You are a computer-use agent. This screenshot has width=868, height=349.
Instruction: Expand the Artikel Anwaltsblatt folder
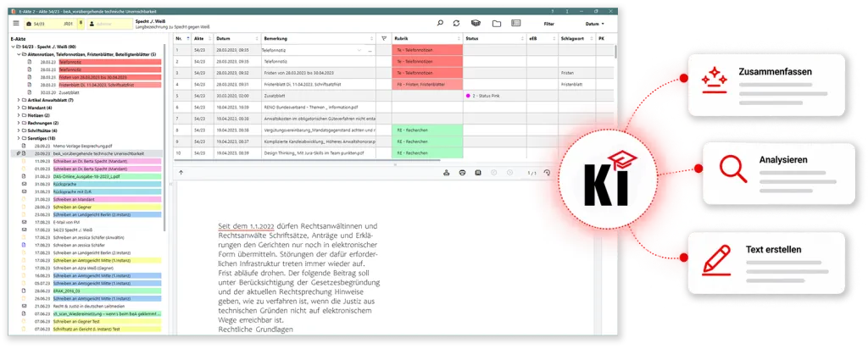(19, 100)
